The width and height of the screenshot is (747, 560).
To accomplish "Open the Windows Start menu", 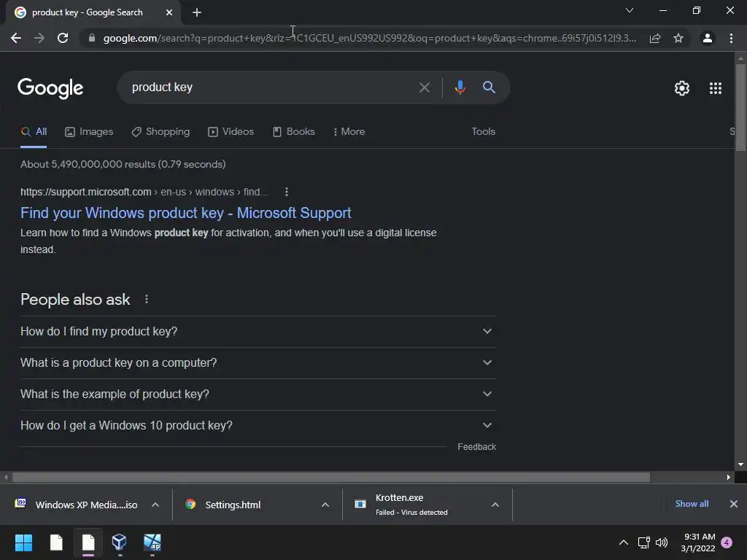I will click(x=23, y=542).
